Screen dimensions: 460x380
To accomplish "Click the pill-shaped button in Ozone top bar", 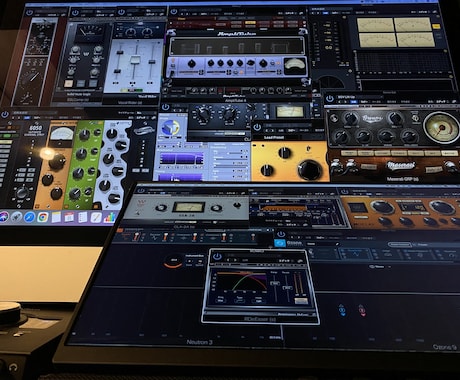I will coord(399,244).
